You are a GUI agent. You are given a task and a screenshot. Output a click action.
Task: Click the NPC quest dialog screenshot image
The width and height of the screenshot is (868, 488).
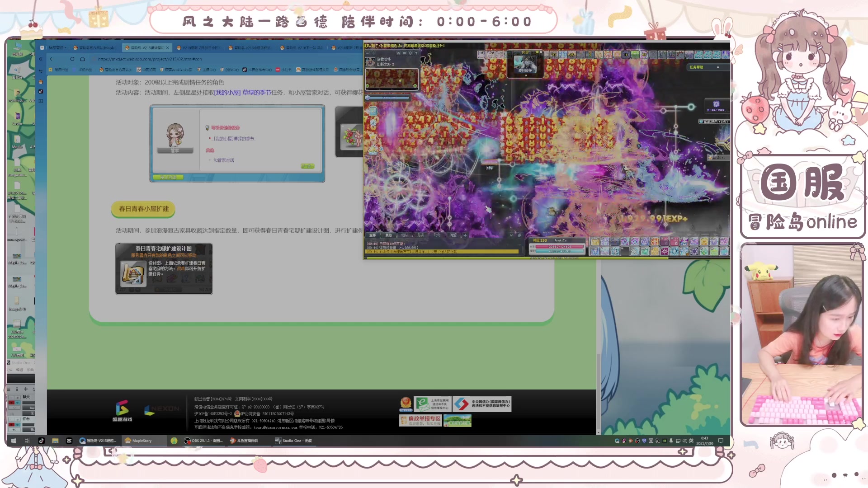[237, 143]
